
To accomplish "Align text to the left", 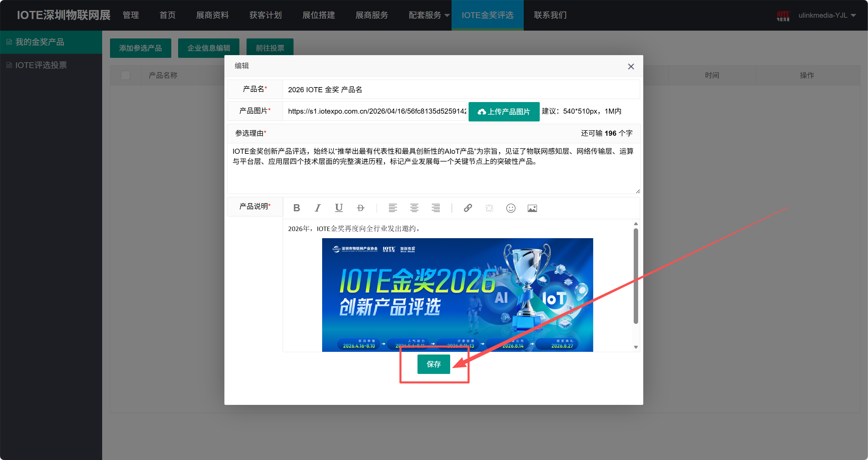I will pos(392,208).
